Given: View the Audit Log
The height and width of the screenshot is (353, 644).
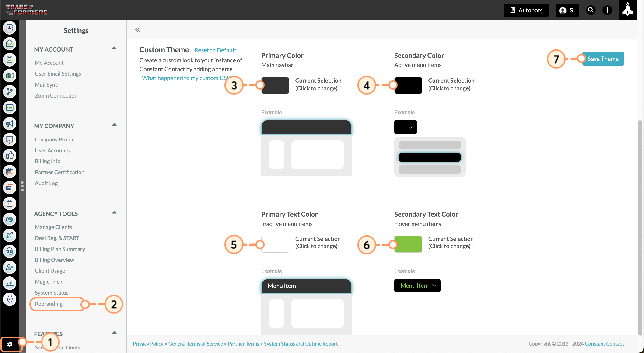Looking at the screenshot, I should click(x=46, y=183).
